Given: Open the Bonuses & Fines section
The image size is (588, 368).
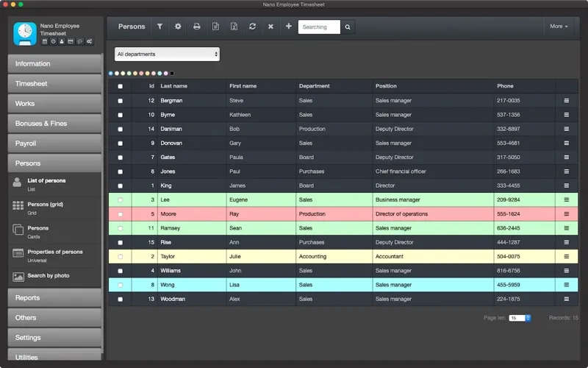Looking at the screenshot, I should pos(54,124).
